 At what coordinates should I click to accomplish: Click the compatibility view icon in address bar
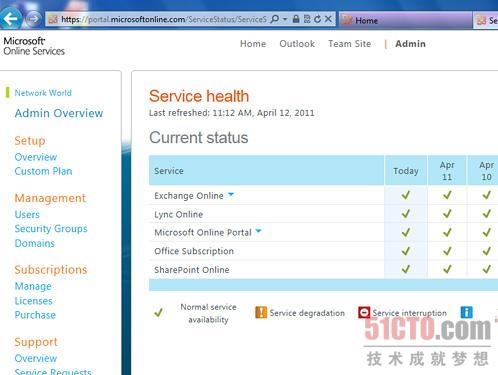tap(307, 19)
